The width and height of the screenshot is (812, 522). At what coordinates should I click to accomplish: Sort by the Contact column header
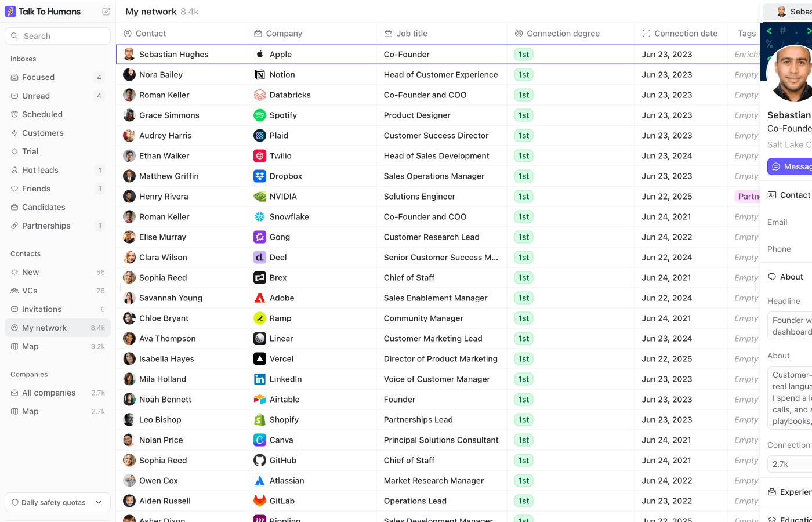181,34
